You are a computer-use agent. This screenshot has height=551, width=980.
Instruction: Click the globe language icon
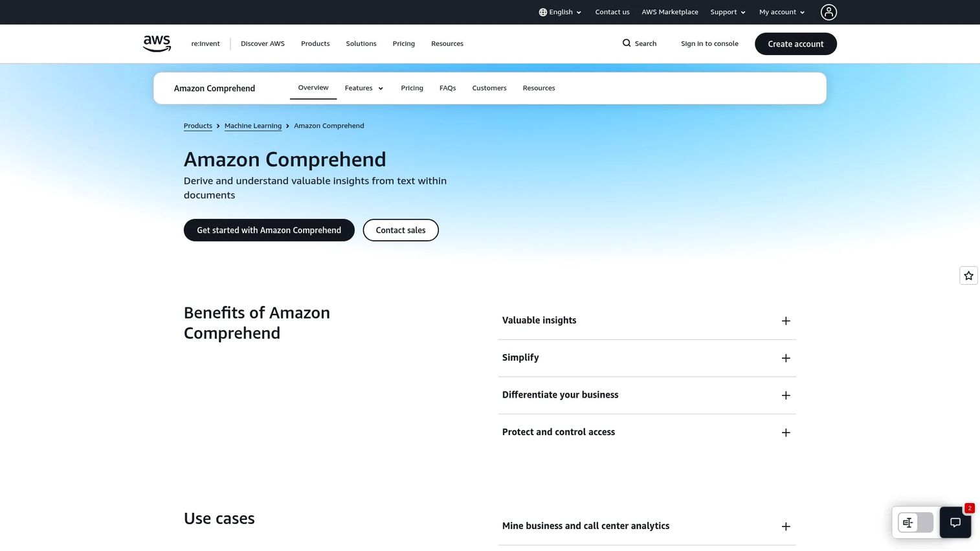tap(543, 12)
